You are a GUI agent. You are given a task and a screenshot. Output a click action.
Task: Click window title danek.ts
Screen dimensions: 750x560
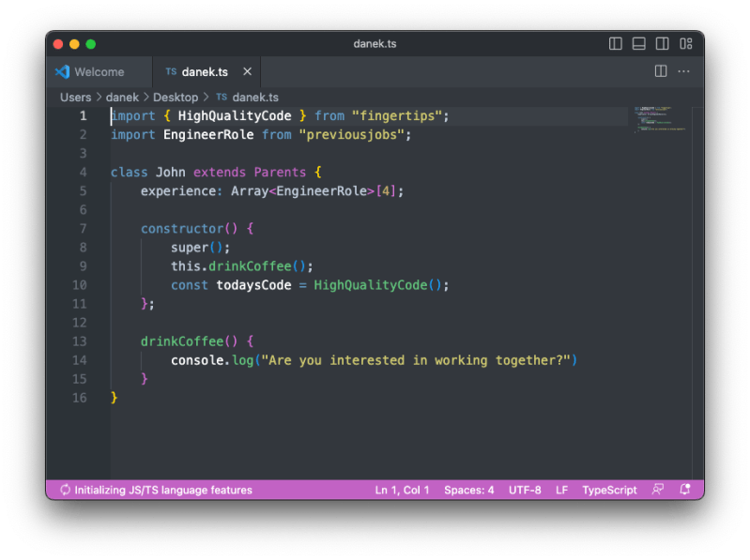click(375, 44)
